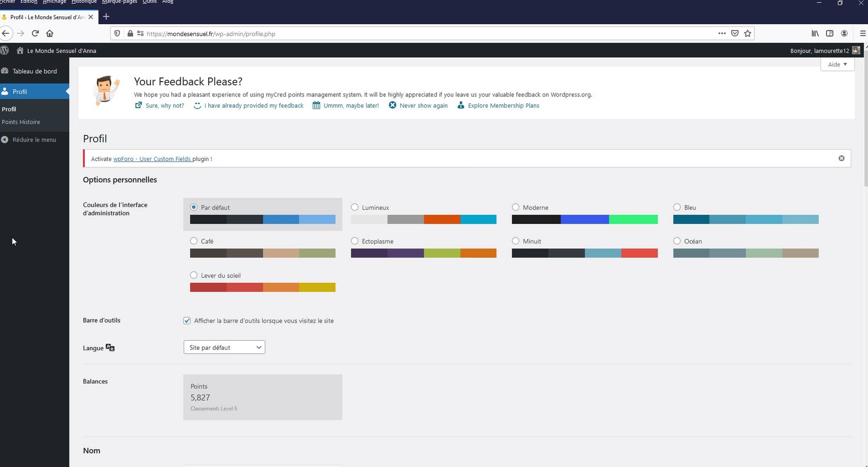Choose the Minuit color scheme
Screen dimensions: 868x467
[x=515, y=241]
